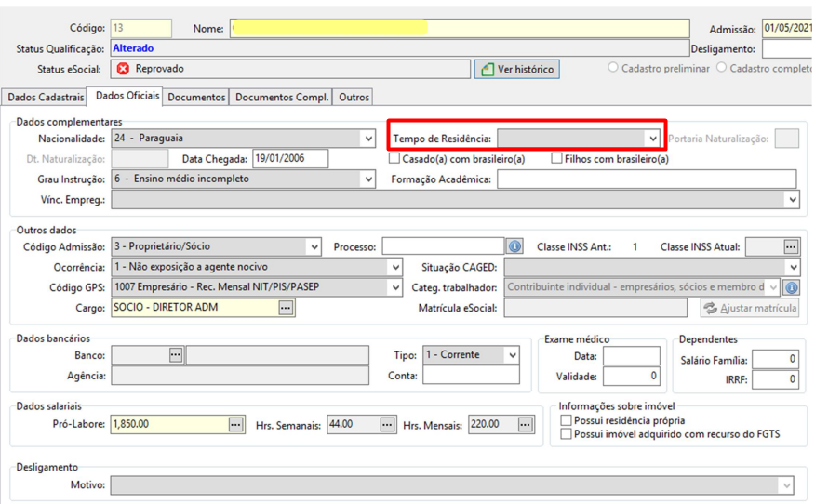Click the Hrs. Semanais value 44.00
This screenshot has height=504, width=815.
tap(341, 424)
